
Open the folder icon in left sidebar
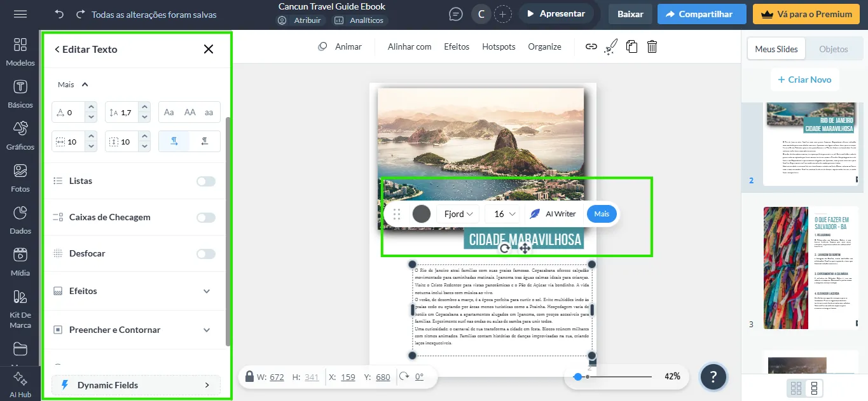point(20,349)
